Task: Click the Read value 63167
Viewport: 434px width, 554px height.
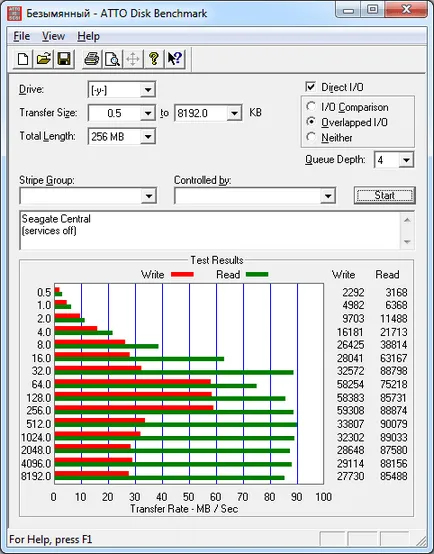Action: click(x=394, y=358)
